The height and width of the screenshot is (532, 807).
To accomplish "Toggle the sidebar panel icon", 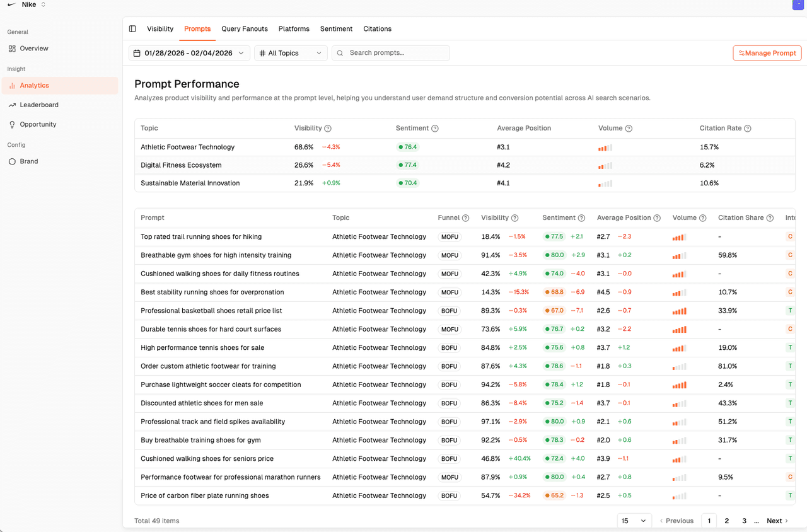I will [132, 29].
